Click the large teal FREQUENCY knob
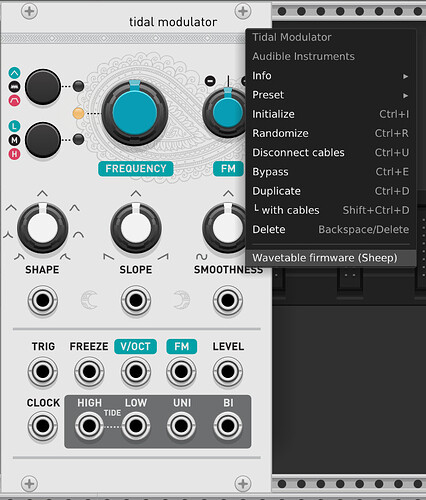This screenshot has height=500, width=426. 135,113
